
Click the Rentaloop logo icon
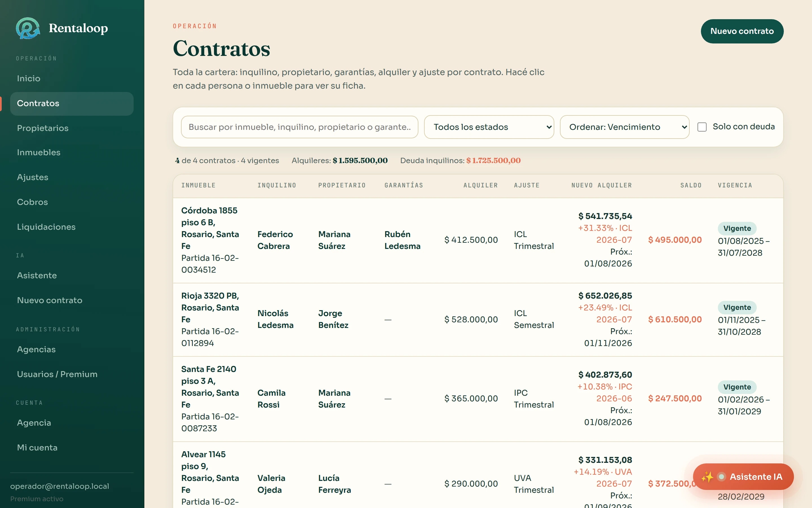coord(28,28)
